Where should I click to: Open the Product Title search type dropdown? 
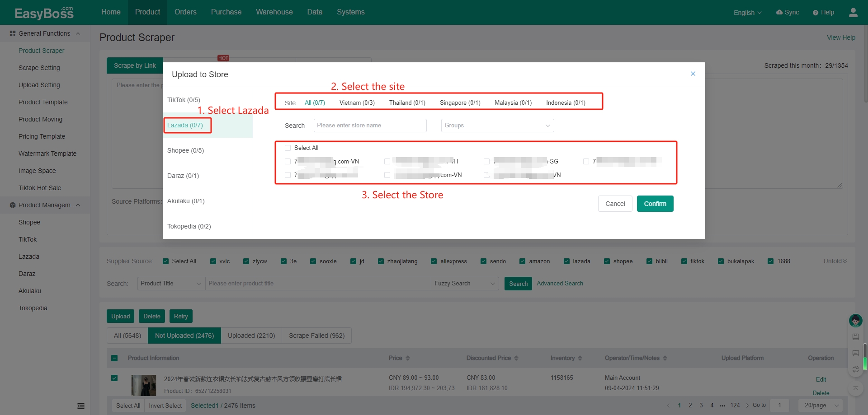171,284
